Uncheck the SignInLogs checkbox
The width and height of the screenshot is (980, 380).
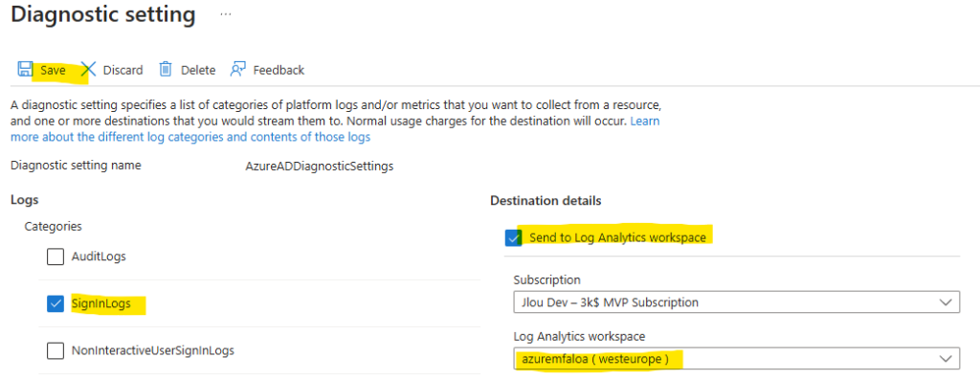56,303
